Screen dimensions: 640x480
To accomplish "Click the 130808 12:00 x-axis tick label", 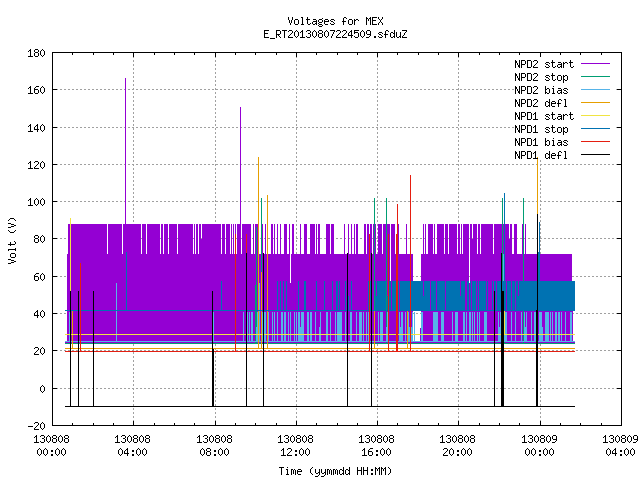I will [295, 445].
